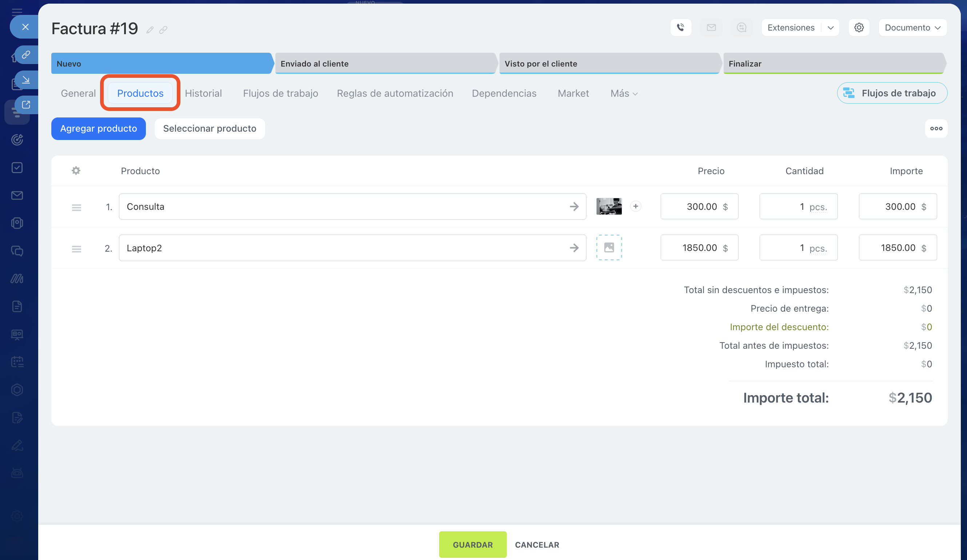Click the Agregar producto button
967x560 pixels.
(98, 128)
